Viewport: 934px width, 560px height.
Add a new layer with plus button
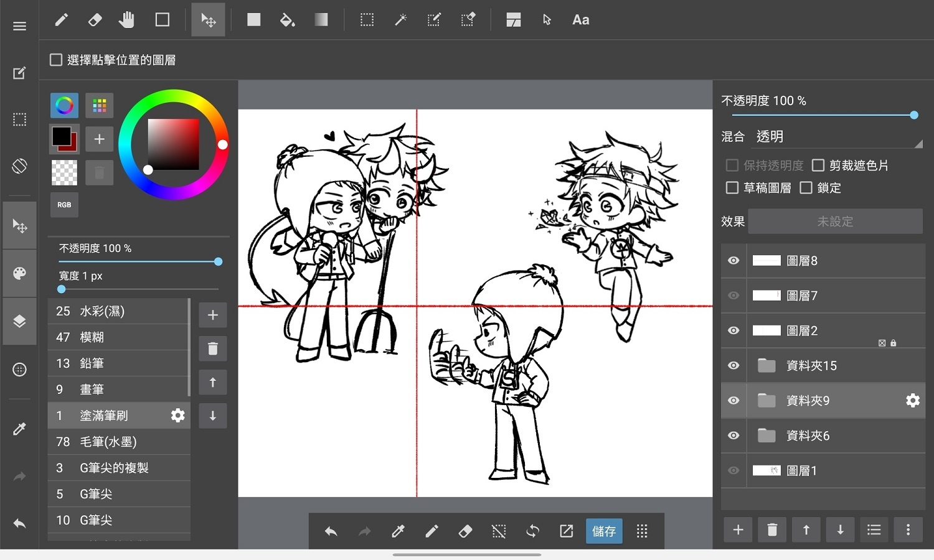pyautogui.click(x=738, y=530)
